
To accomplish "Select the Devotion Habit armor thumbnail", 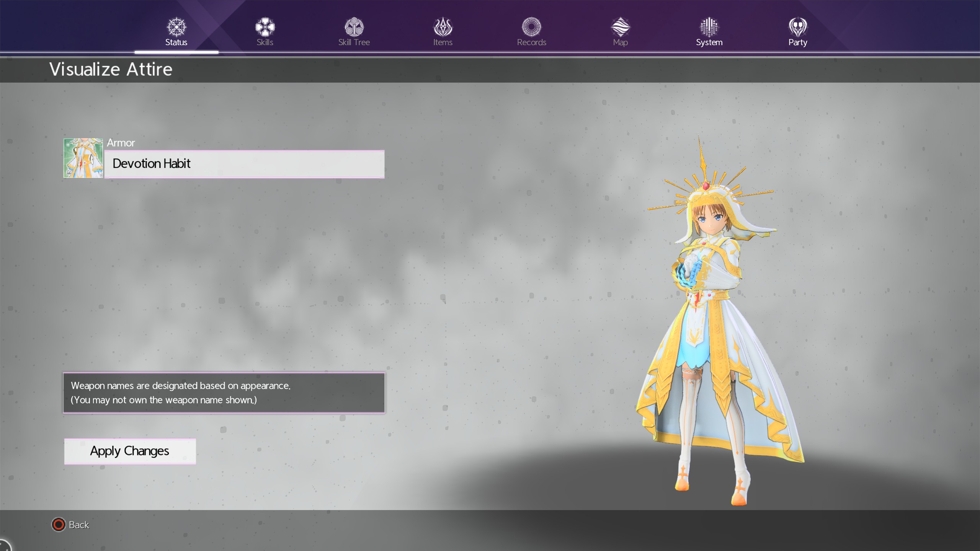I will [83, 158].
